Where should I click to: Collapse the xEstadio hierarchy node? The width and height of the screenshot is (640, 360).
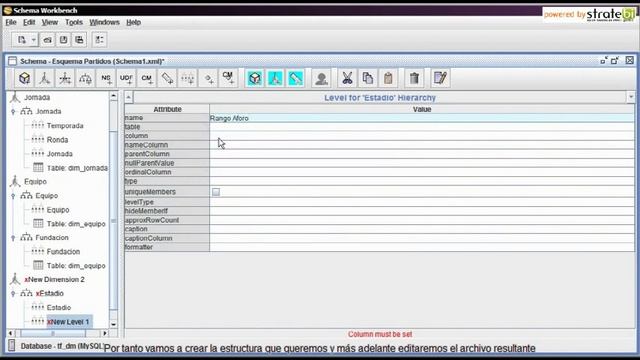[x=13, y=293]
